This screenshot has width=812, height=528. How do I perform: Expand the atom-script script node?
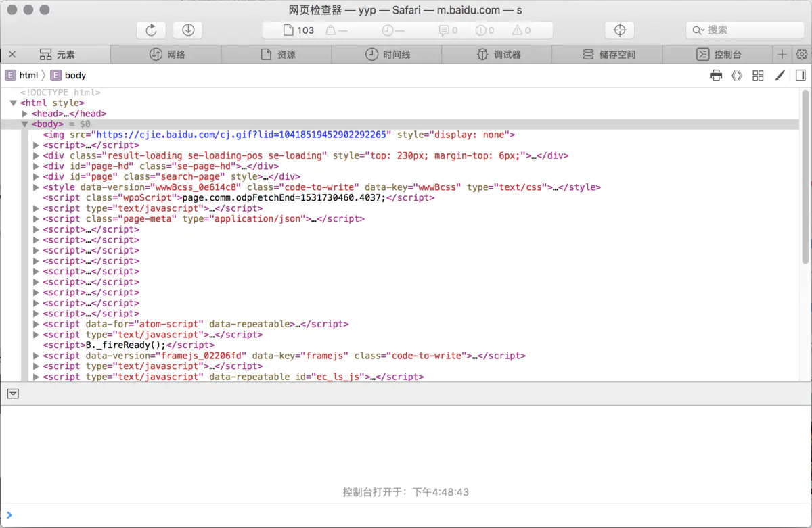click(37, 324)
